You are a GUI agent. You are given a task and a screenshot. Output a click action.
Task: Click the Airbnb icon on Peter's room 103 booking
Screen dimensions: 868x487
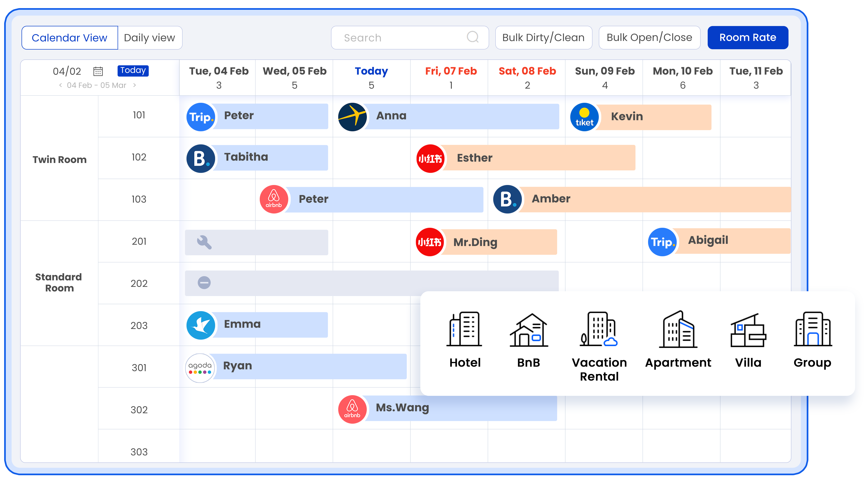point(274,199)
